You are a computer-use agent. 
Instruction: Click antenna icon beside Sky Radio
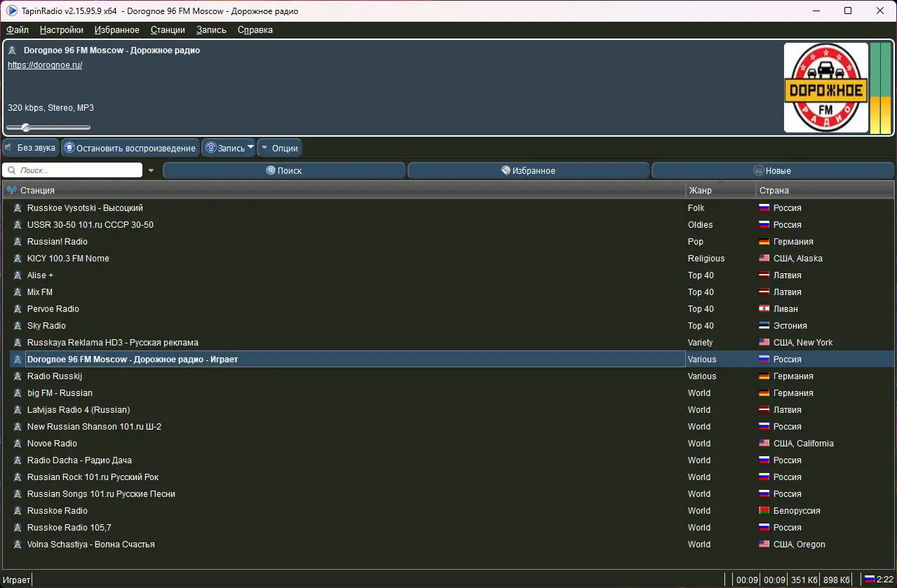tap(18, 326)
